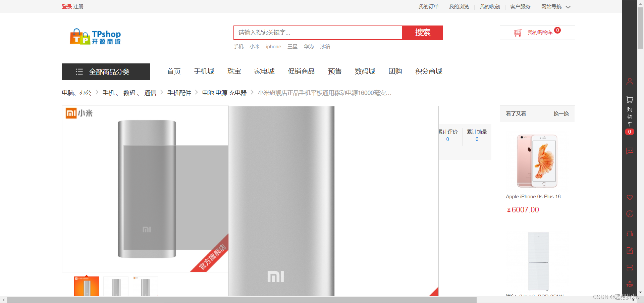Open the 全部商品分类 category menu

click(106, 72)
